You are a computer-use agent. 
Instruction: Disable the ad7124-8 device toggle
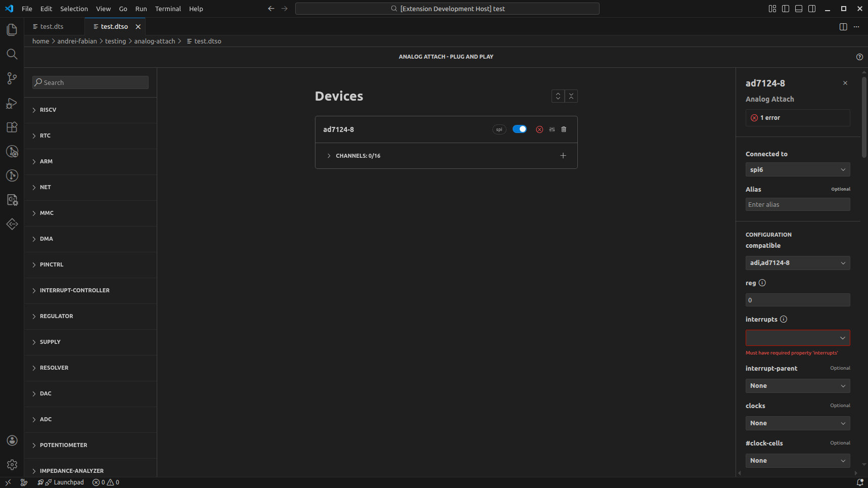pyautogui.click(x=520, y=129)
